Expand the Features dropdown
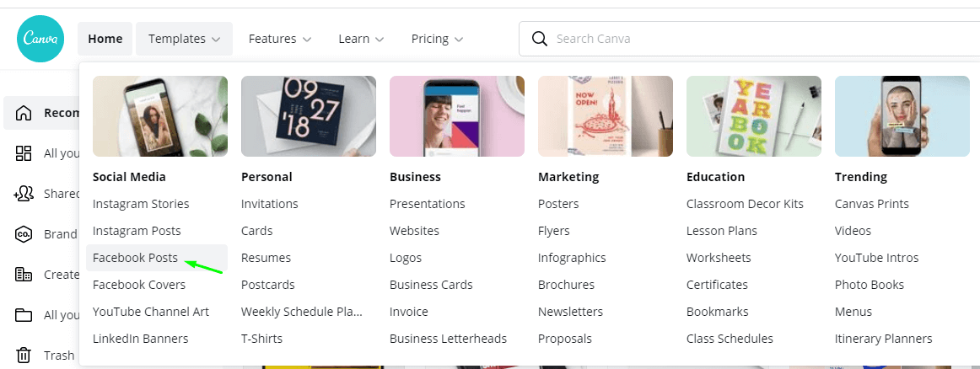Viewport: 980px width, 369px height. coord(280,39)
